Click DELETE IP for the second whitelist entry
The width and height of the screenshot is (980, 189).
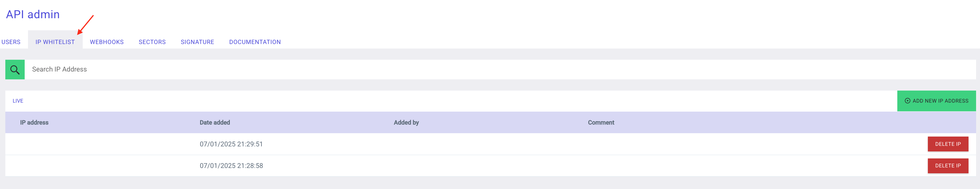pos(948,165)
